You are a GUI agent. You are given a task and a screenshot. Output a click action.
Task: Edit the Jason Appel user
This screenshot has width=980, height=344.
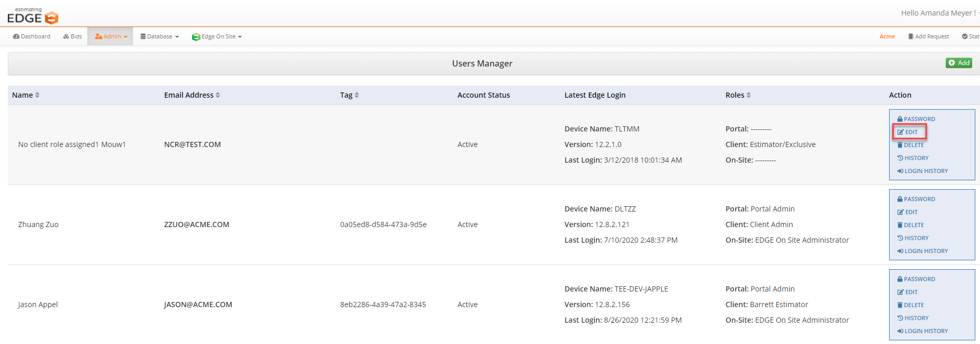tap(907, 292)
